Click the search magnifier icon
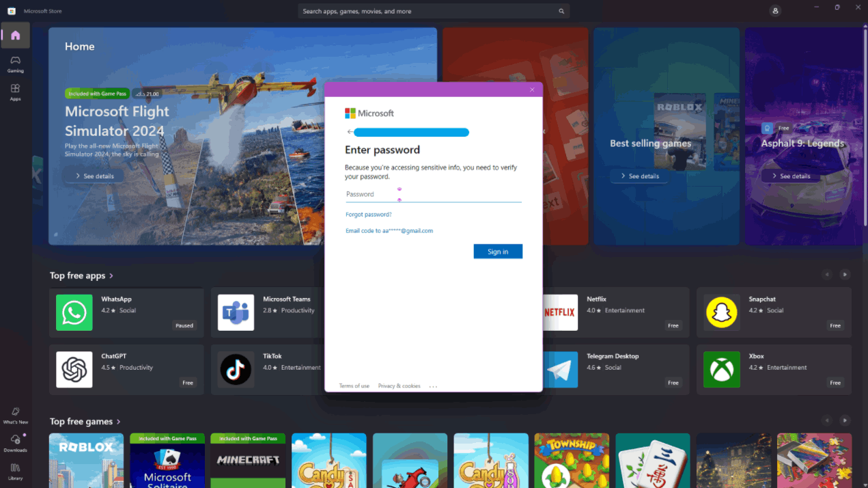This screenshot has width=868, height=488. pyautogui.click(x=561, y=11)
